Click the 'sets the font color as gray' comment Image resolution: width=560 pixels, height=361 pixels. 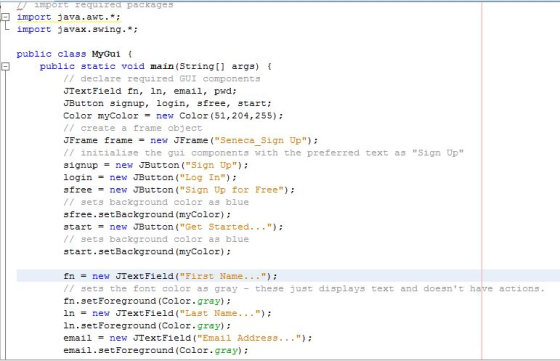304,289
